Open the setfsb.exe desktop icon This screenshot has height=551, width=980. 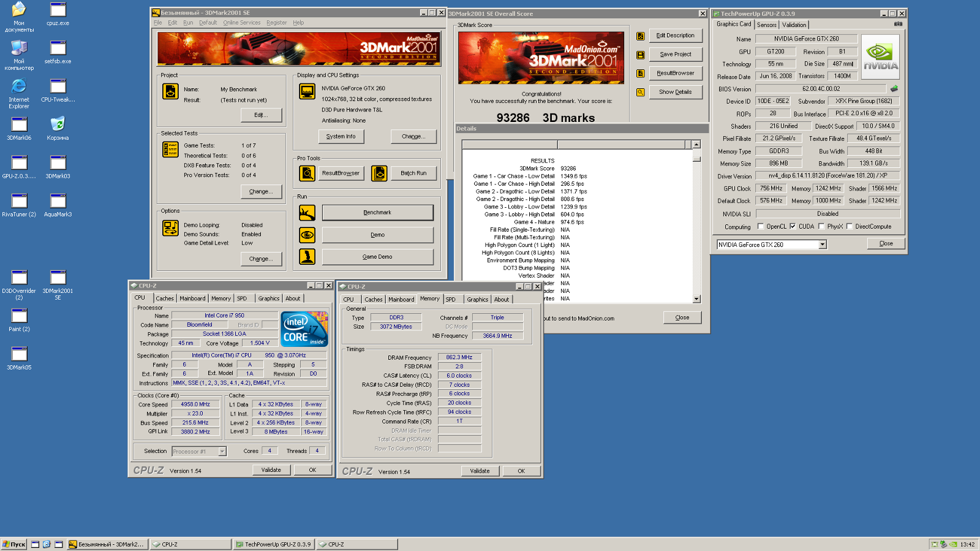coord(58,51)
